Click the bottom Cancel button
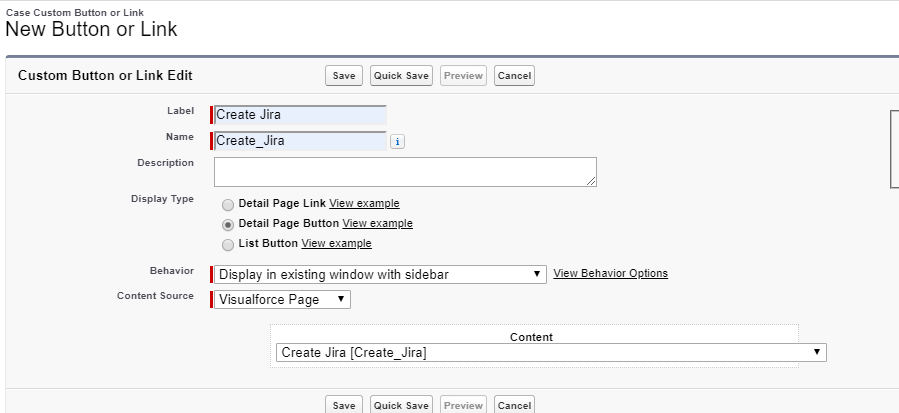Image resolution: width=899 pixels, height=413 pixels. [514, 404]
